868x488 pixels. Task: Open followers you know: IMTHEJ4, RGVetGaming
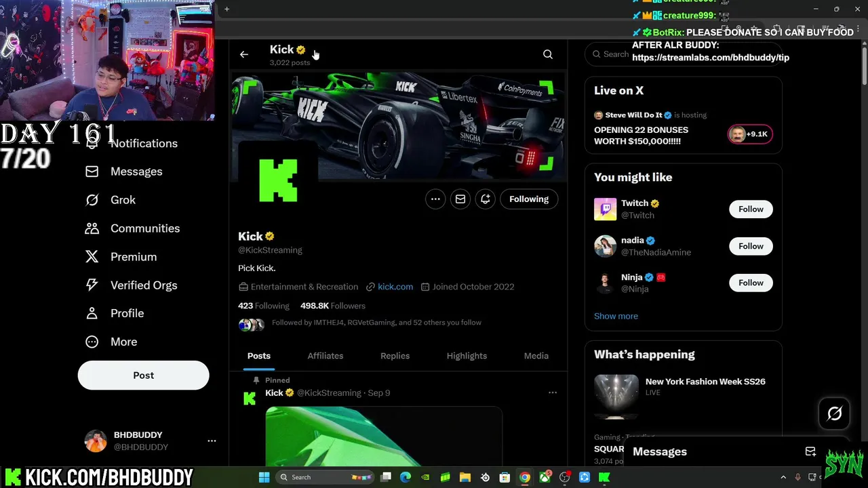(x=376, y=323)
